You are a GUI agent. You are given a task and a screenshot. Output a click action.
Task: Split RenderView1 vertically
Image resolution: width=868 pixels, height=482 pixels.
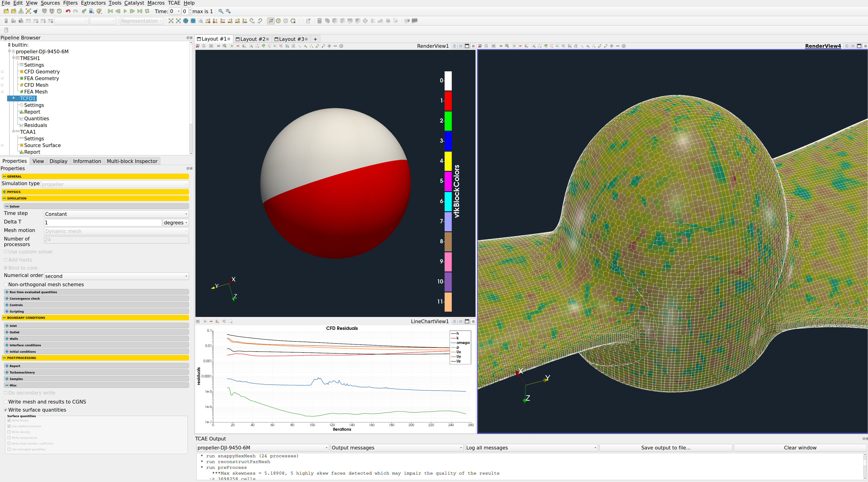(461, 46)
